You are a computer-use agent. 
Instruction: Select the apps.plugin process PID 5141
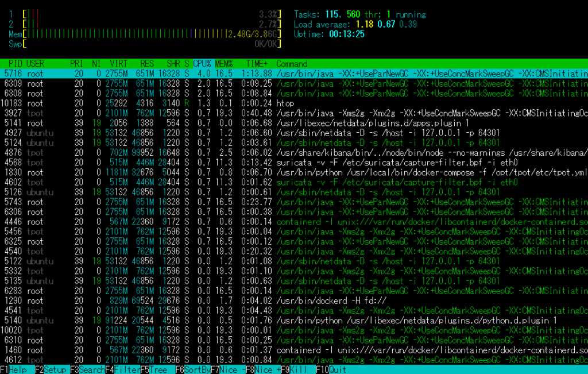(294, 123)
